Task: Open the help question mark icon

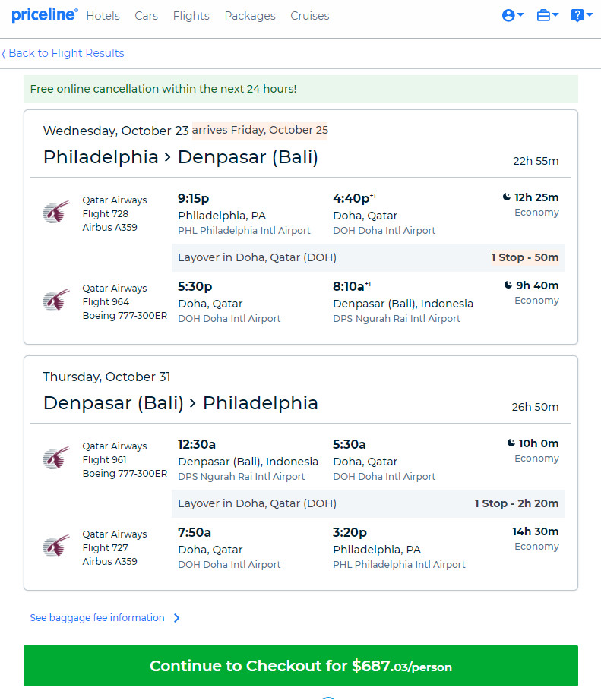Action: click(x=577, y=16)
